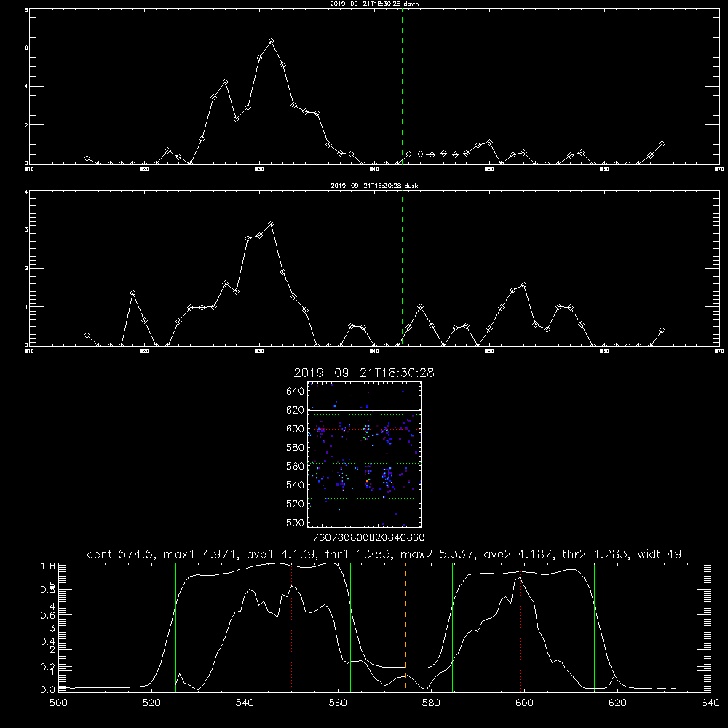Click the green vertical line near 615 in bottom plot

tap(594, 627)
